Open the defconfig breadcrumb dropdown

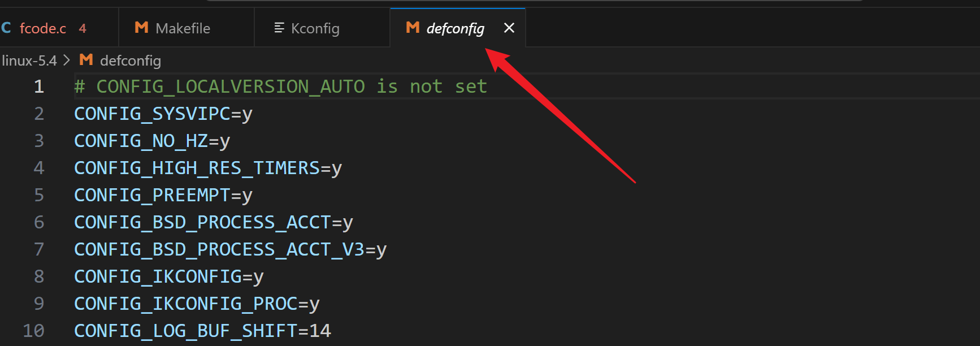(130, 60)
